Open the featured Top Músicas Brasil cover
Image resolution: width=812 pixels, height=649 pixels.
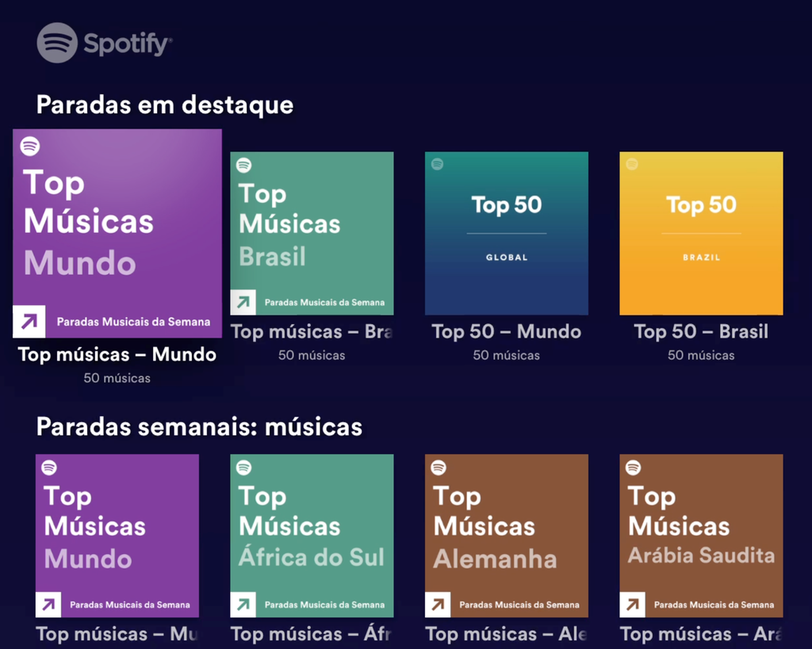click(312, 234)
